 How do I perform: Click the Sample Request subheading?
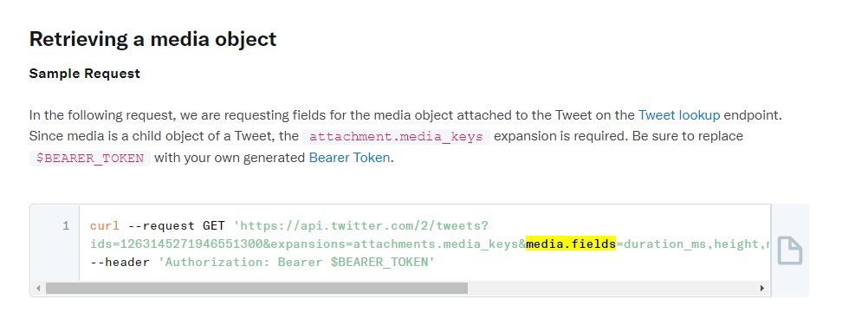click(x=85, y=73)
